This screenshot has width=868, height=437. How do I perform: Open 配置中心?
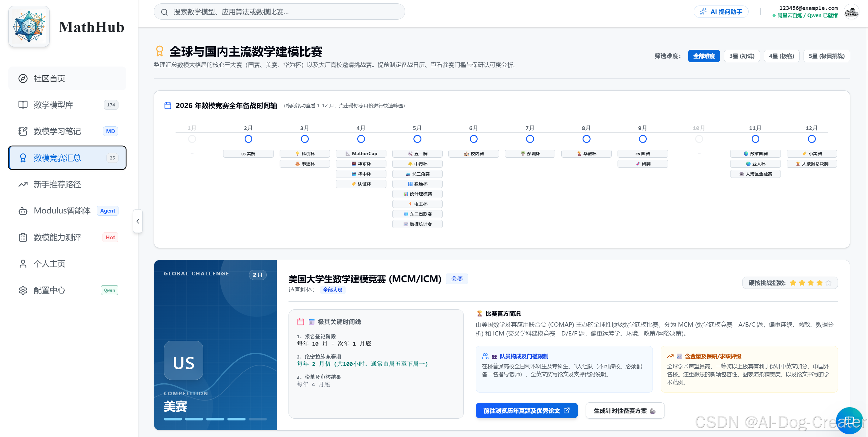[68, 290]
